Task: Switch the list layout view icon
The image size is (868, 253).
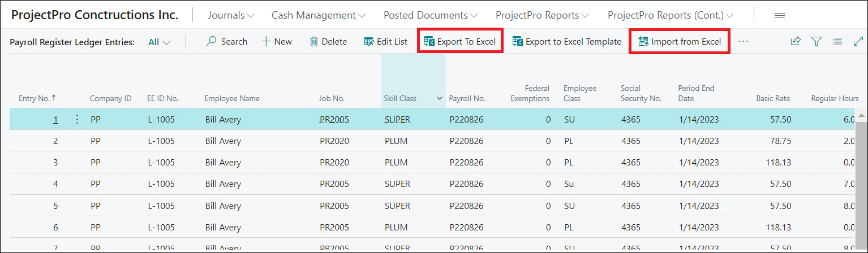Action: (x=837, y=41)
